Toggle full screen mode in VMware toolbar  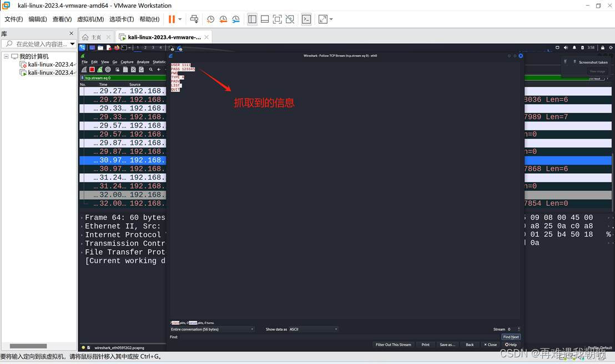tap(277, 19)
